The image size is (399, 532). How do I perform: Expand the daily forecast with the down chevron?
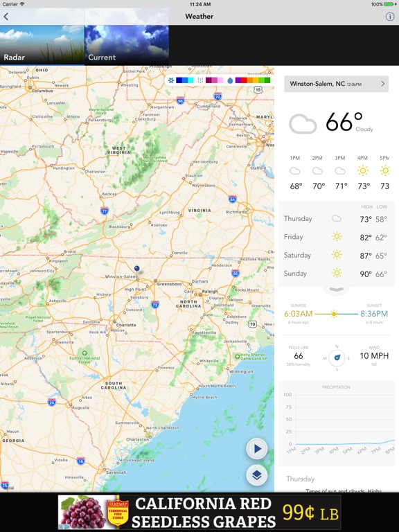337,290
